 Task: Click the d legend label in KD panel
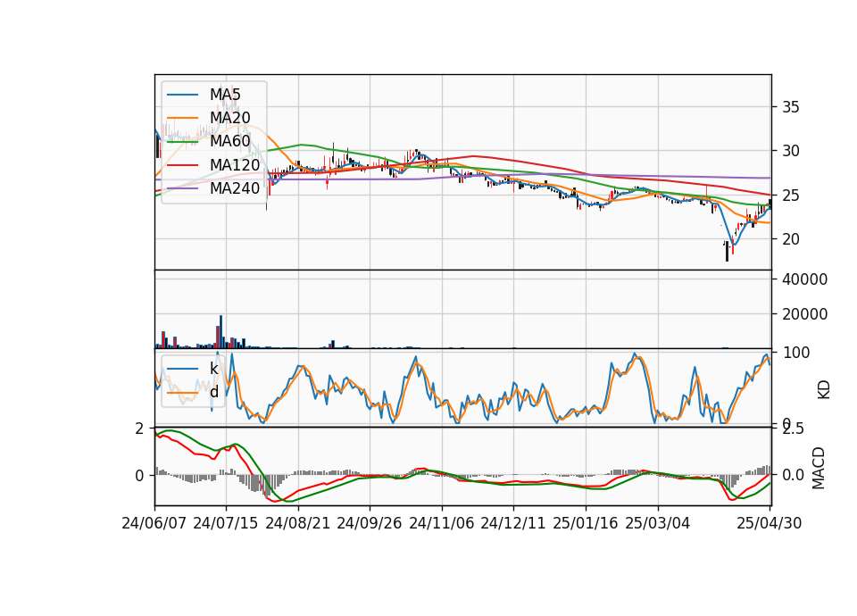(x=213, y=392)
